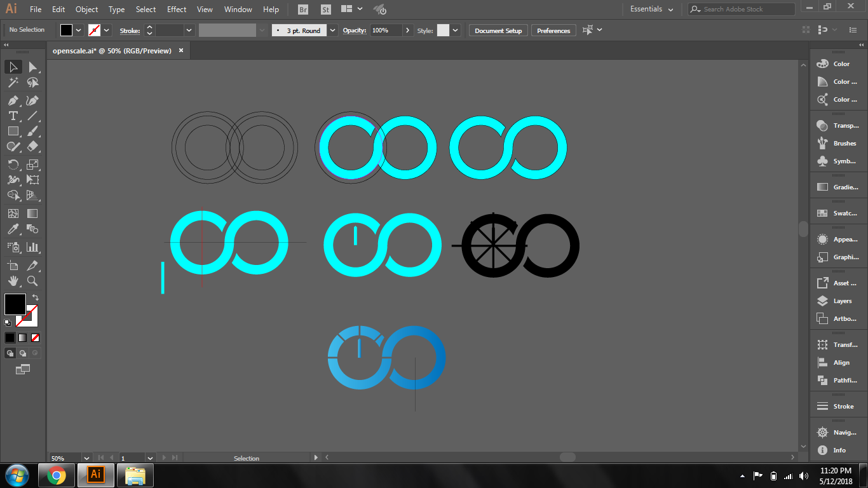Swap fill and stroke colors

click(36, 297)
